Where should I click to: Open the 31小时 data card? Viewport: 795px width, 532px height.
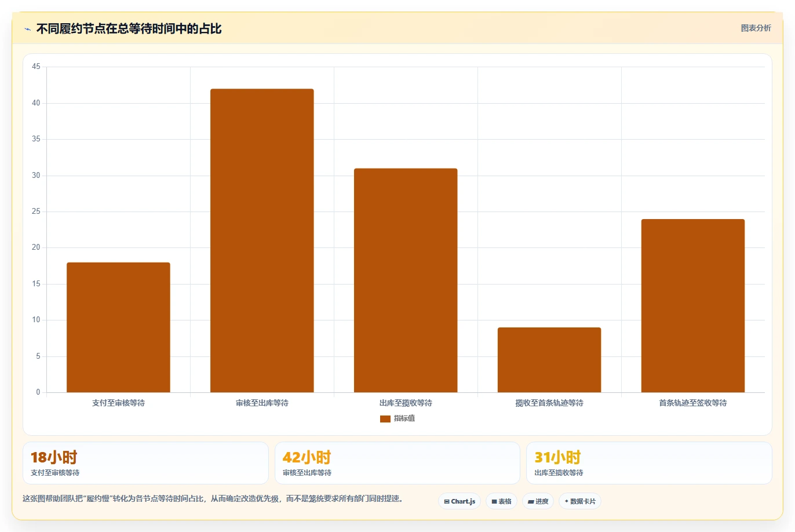(x=649, y=463)
